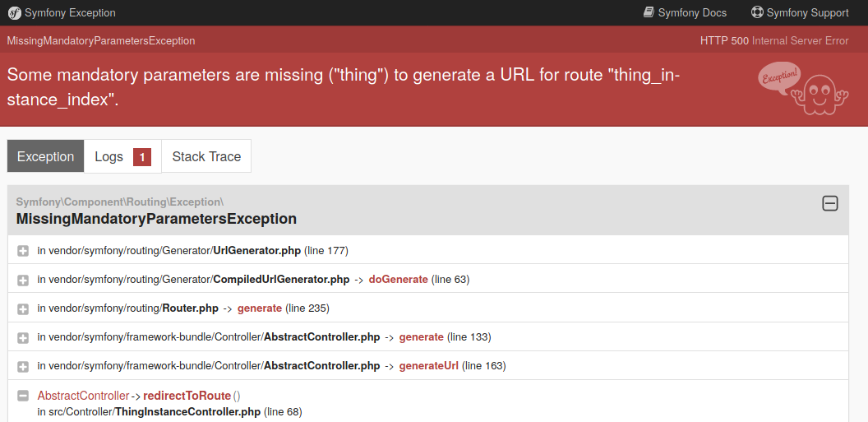Expand the AbstractController.php generateUrl trace
868x422 pixels.
[x=23, y=366]
